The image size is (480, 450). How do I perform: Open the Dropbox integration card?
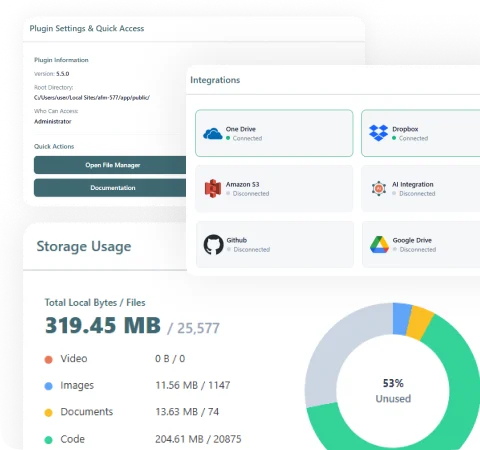(421, 133)
